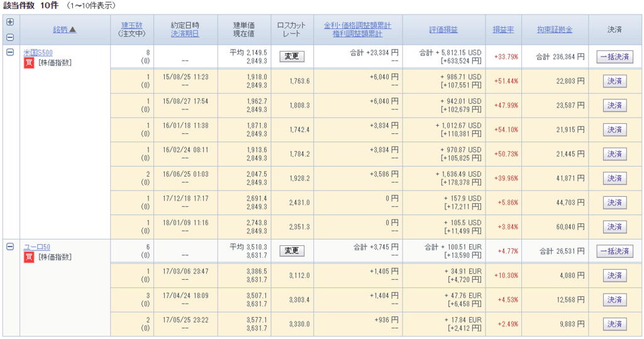Click 決済 for 17/04/24 18:09 position
Screen dimensions: 644x339
[x=615, y=299]
